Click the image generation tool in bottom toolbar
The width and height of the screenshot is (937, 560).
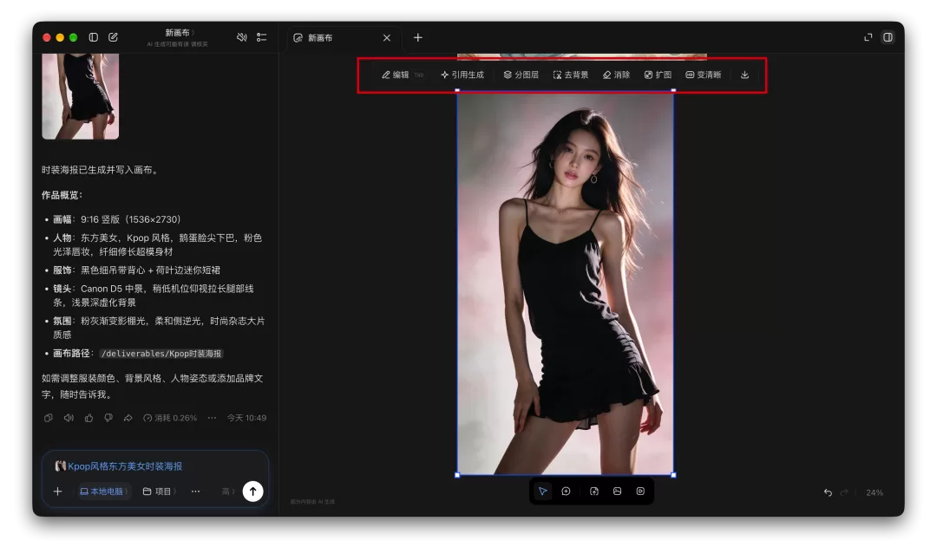(x=618, y=492)
